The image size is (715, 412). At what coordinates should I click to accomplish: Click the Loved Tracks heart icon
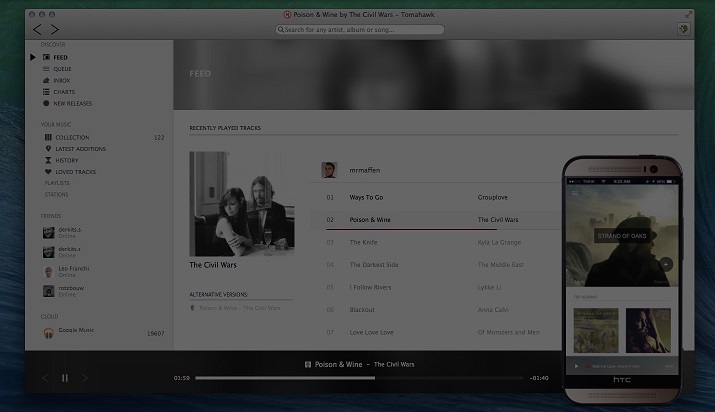pyautogui.click(x=48, y=172)
